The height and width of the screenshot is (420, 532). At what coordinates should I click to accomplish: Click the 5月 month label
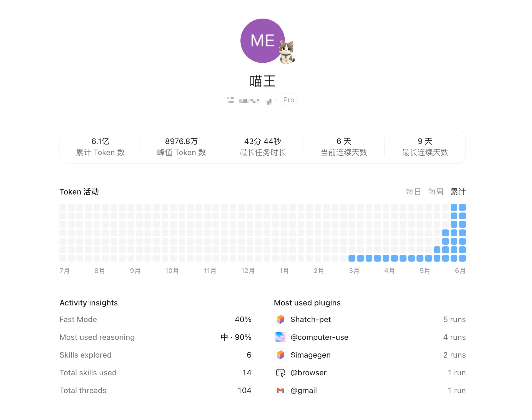click(x=425, y=270)
